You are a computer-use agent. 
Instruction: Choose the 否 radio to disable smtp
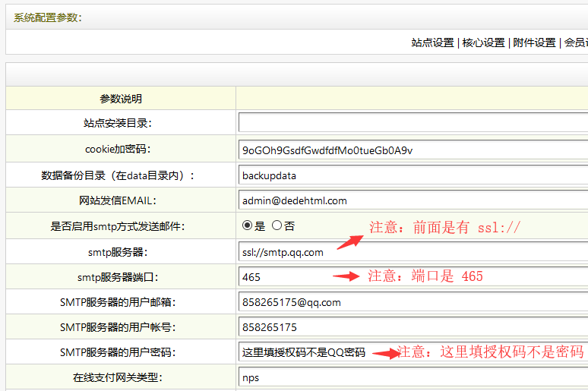(x=277, y=225)
